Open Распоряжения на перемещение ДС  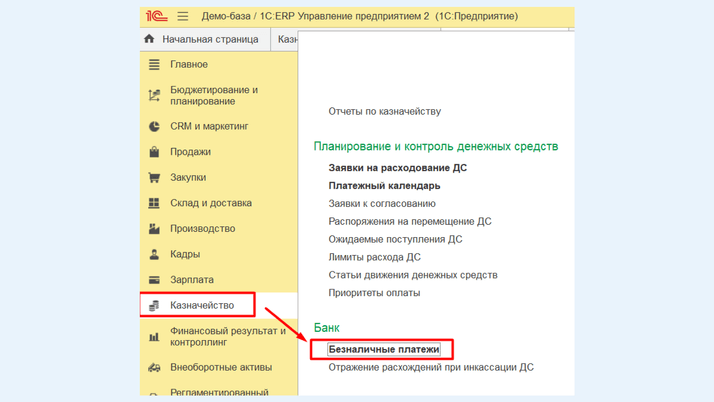(410, 221)
